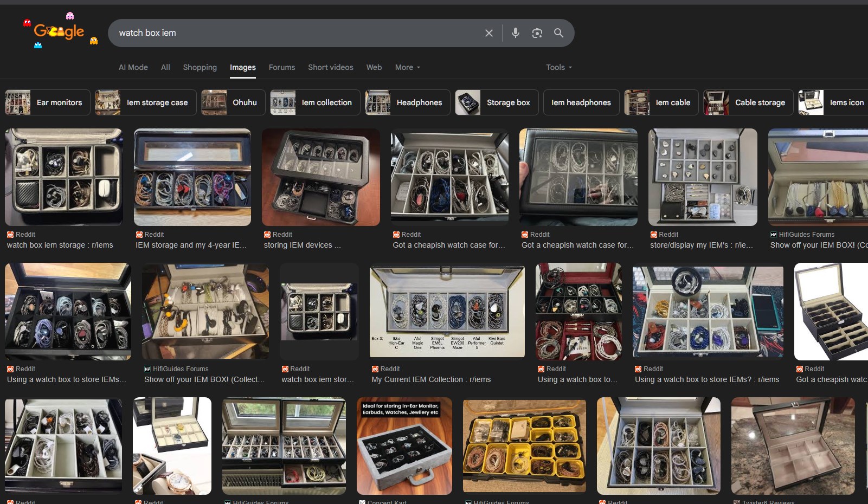
Task: Open 'watch box iem storage : r/iems' image
Action: (x=64, y=177)
